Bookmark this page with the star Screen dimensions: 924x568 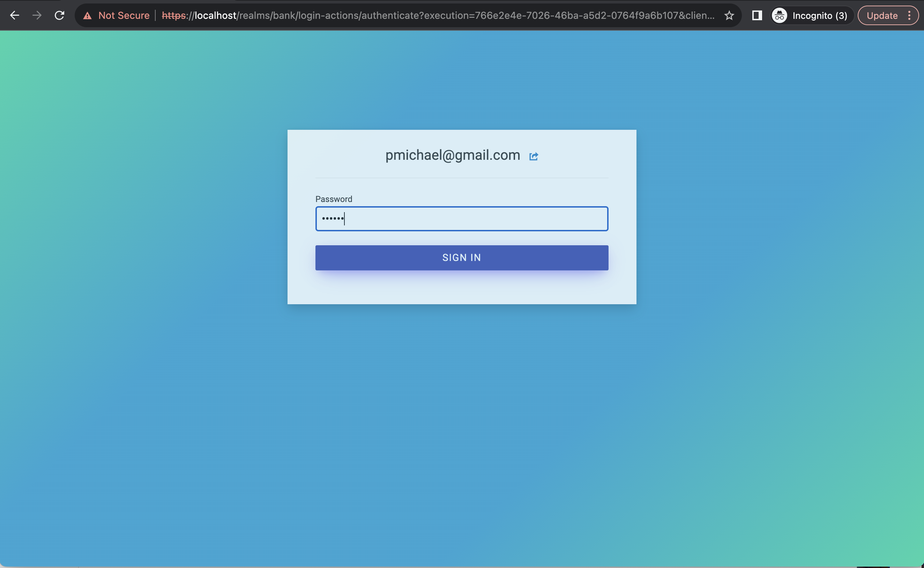729,15
